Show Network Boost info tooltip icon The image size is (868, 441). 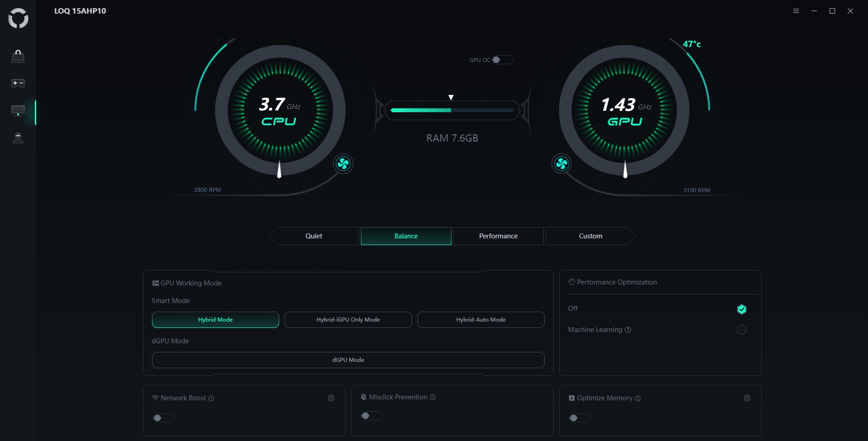211,398
